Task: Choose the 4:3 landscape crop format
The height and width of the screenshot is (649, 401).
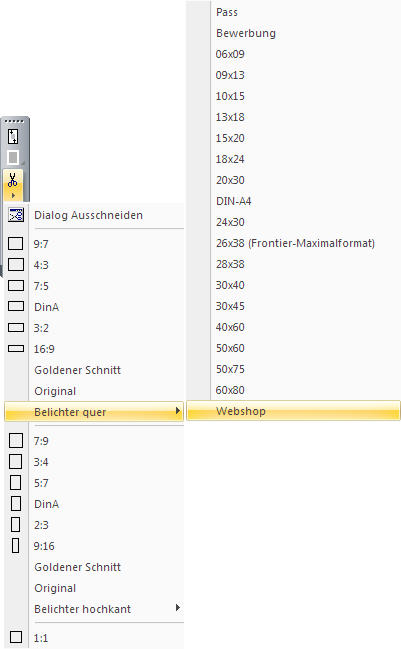Action: click(x=94, y=265)
